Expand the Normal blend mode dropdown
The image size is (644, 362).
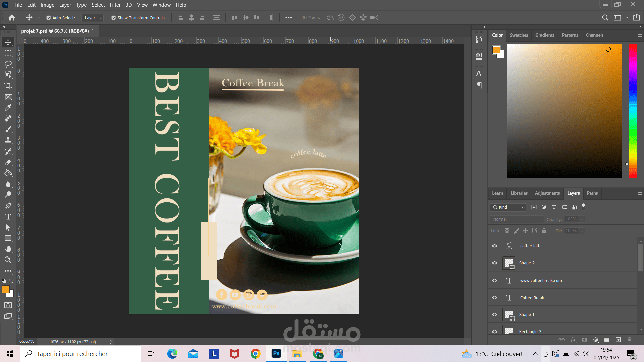517,219
